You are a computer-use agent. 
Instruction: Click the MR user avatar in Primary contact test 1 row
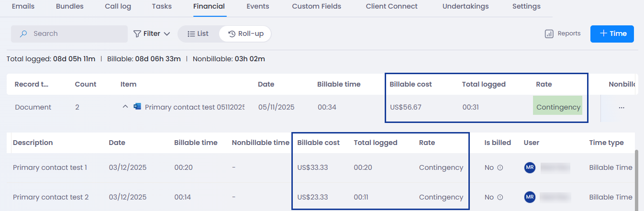[530, 168]
